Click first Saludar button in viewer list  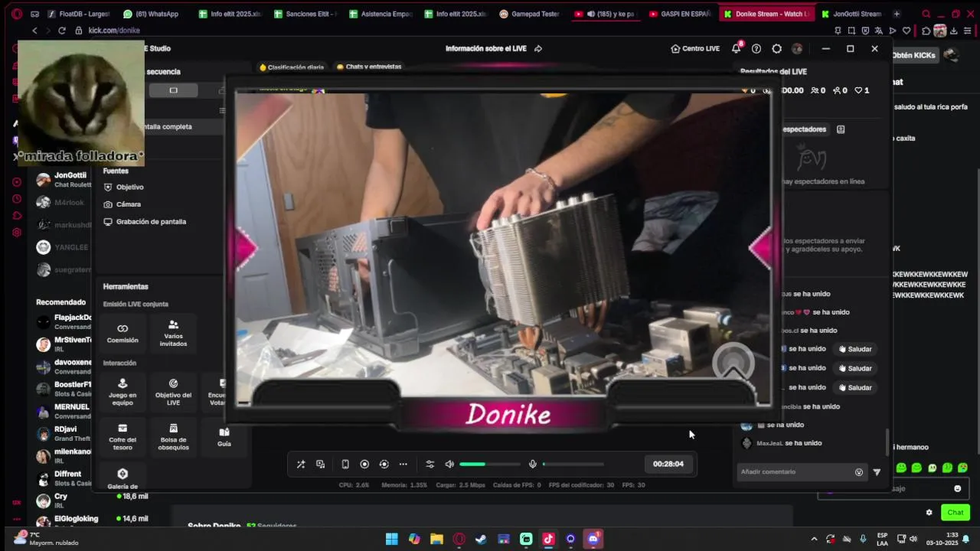854,349
